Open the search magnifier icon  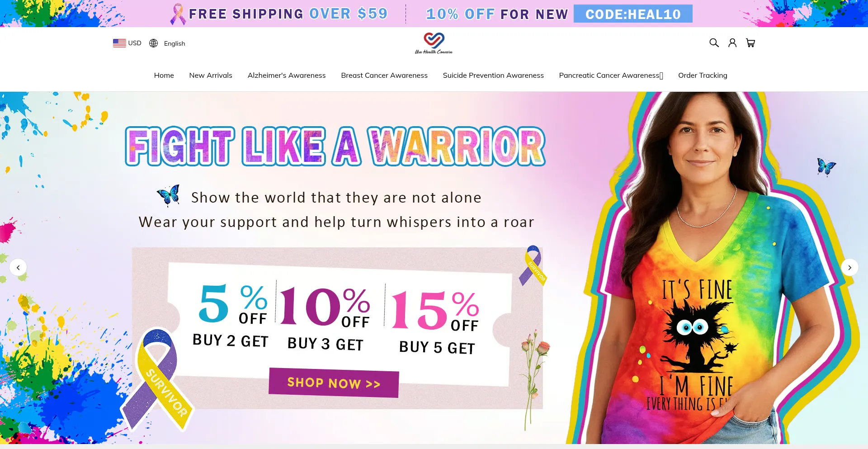(x=714, y=43)
